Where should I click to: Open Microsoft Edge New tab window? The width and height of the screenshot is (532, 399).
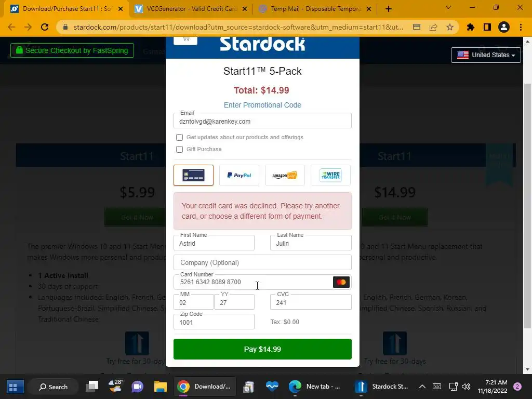click(x=314, y=387)
